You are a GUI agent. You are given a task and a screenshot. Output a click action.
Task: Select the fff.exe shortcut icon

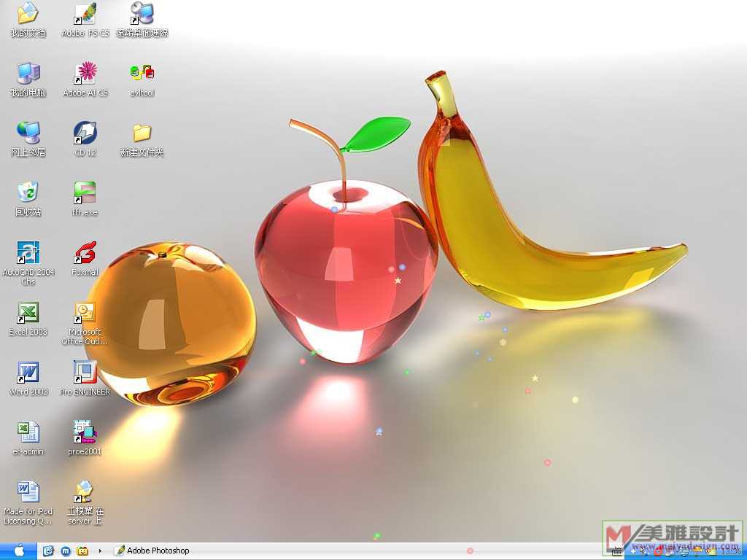click(x=85, y=193)
